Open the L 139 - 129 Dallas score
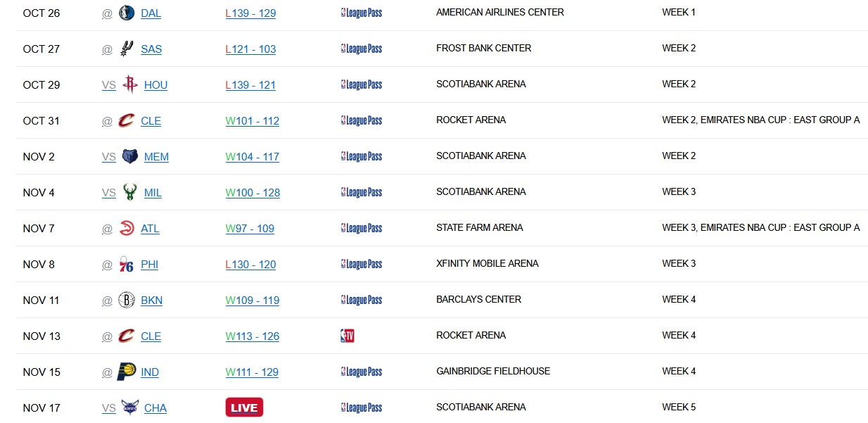This screenshot has height=423, width=868. pos(250,13)
